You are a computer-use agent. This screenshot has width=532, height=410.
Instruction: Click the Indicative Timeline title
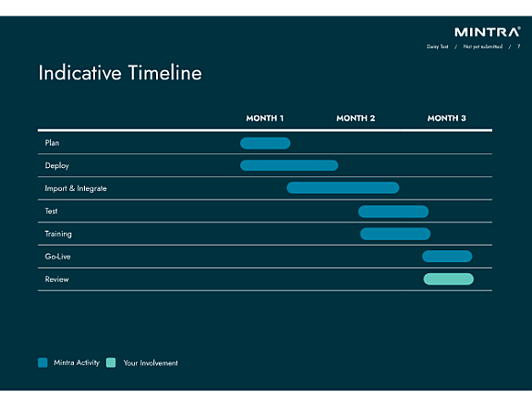[x=120, y=73]
